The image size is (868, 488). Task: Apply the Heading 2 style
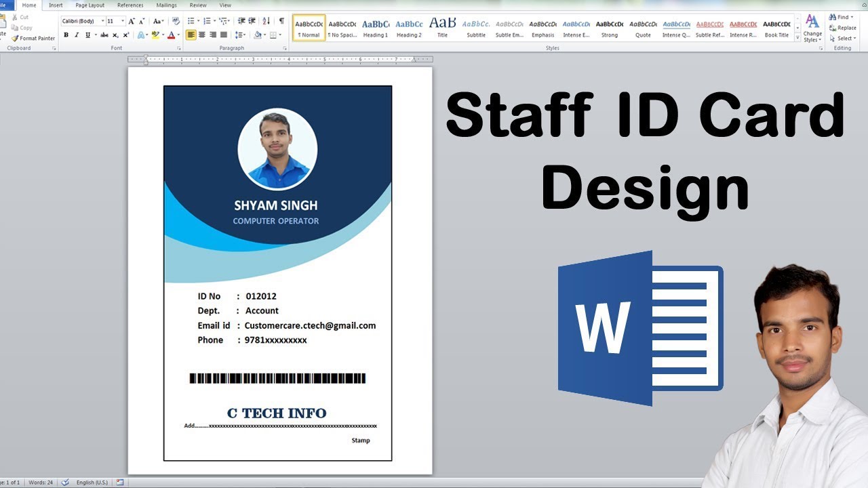[409, 28]
